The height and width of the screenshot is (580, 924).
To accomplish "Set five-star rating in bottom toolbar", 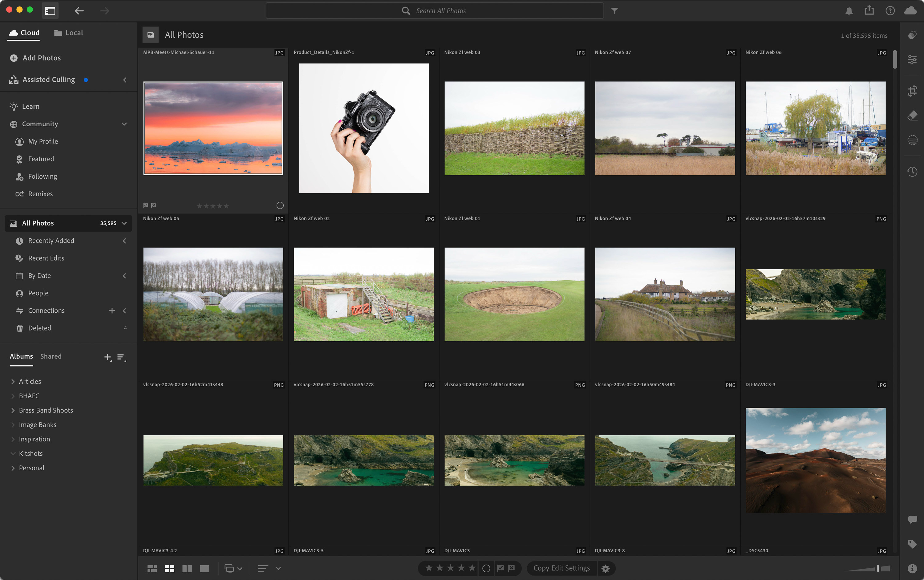I will [472, 568].
